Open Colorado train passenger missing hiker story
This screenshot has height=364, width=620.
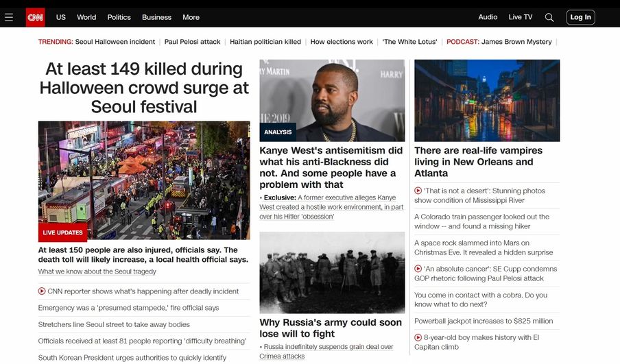point(481,221)
